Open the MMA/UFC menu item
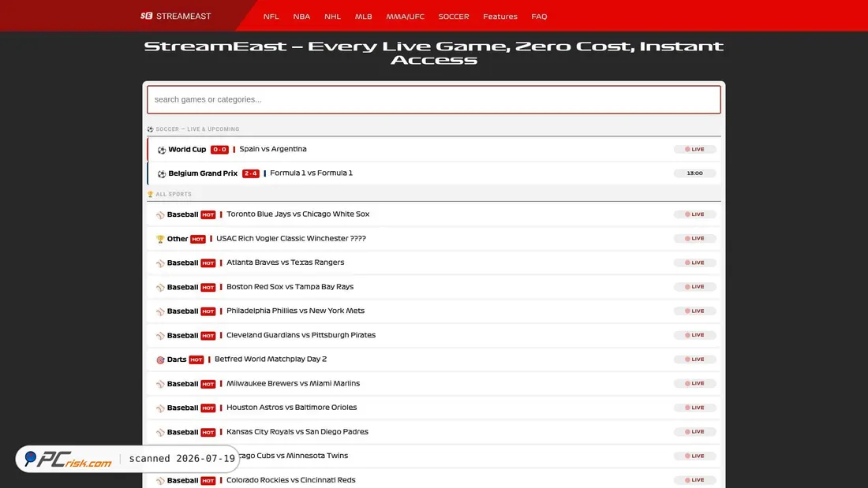The width and height of the screenshot is (868, 488). click(406, 17)
